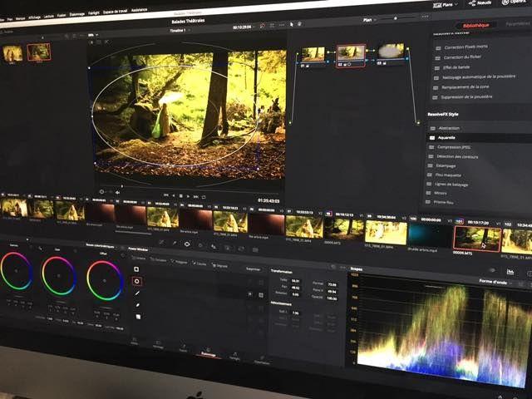This screenshot has width=532, height=399.
Task: Select clip thumbnail 00006.MTS in timeline
Action: (477, 239)
